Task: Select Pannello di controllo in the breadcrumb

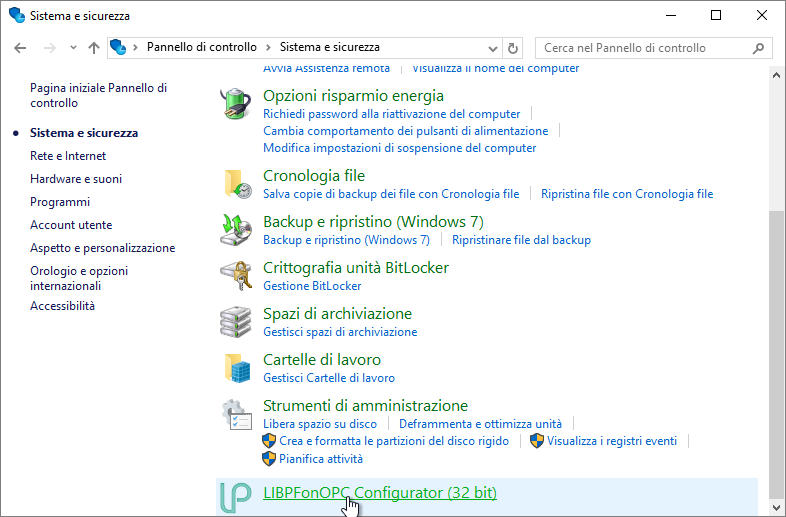Action: tap(202, 47)
